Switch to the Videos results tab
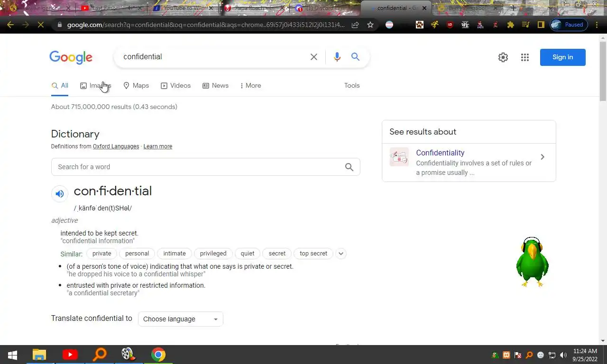This screenshot has width=607, height=364. [x=175, y=85]
